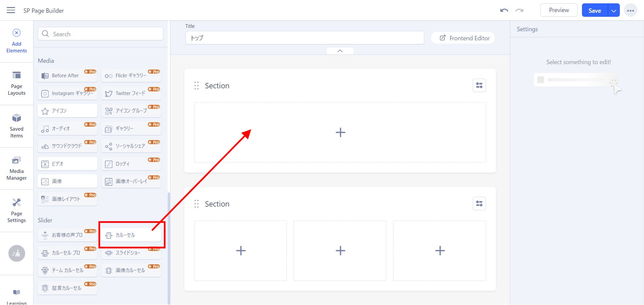This screenshot has height=305, width=644.
Task: Open the Page Settings tab
Action: [x=16, y=211]
